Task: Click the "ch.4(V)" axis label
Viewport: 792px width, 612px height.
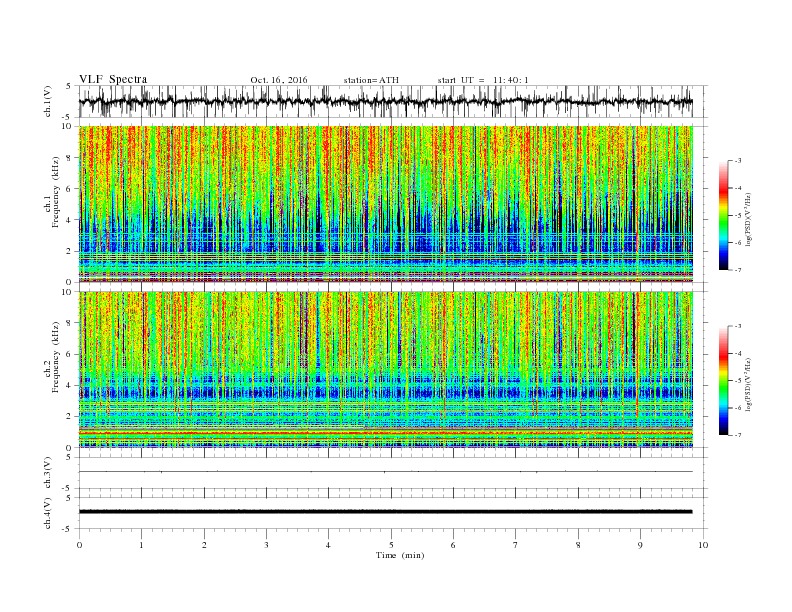Action: tap(48, 513)
